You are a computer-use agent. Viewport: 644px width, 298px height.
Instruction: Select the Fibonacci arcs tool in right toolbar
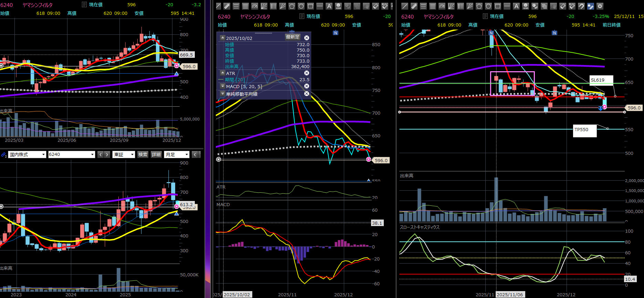coord(442,6)
